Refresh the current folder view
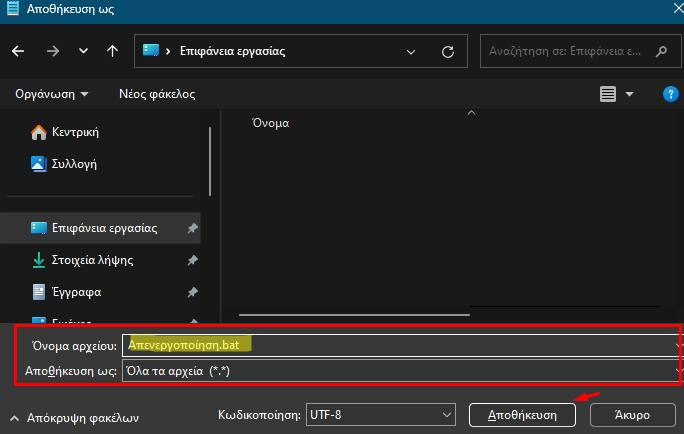This screenshot has height=434, width=684. click(447, 51)
